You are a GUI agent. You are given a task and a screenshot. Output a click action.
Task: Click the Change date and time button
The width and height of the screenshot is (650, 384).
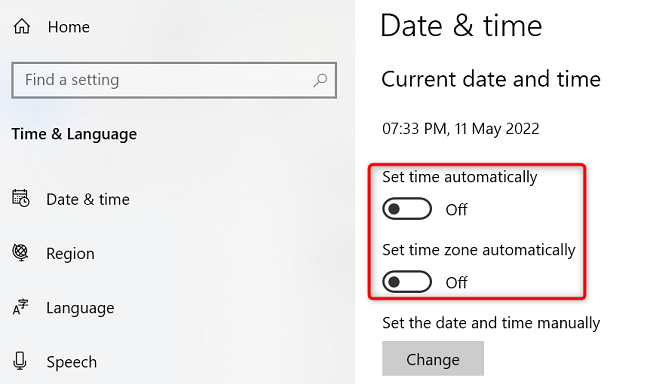click(x=433, y=359)
